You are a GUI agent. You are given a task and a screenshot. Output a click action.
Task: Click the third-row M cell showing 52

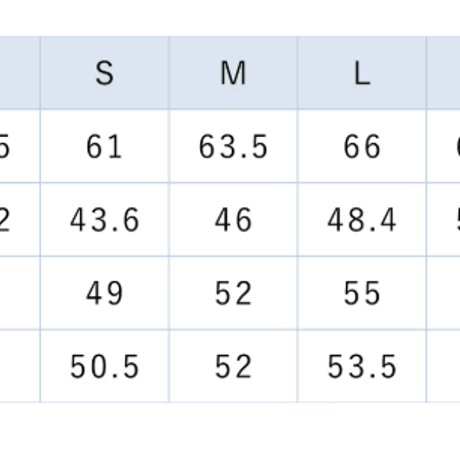tap(233, 293)
